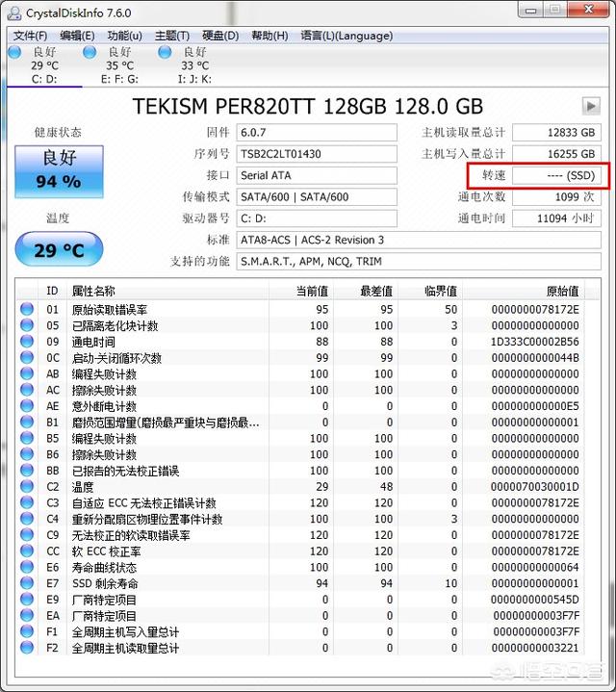Click the standard field ATA8-ACS

coord(419,240)
